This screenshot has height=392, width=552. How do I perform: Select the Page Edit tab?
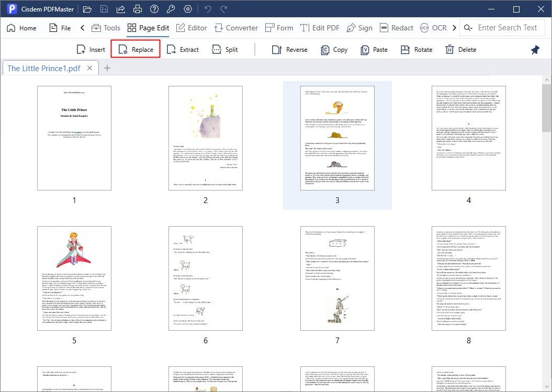tap(148, 28)
